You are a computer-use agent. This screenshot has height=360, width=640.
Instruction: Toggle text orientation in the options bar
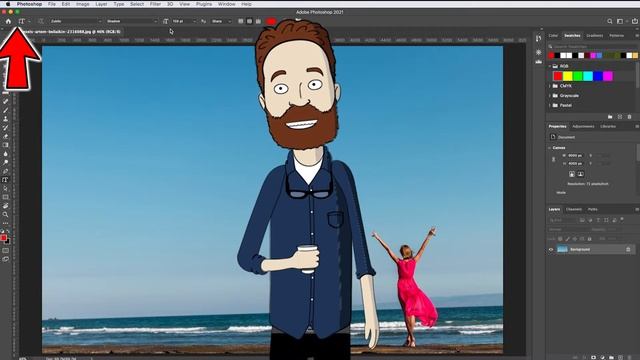click(40, 21)
